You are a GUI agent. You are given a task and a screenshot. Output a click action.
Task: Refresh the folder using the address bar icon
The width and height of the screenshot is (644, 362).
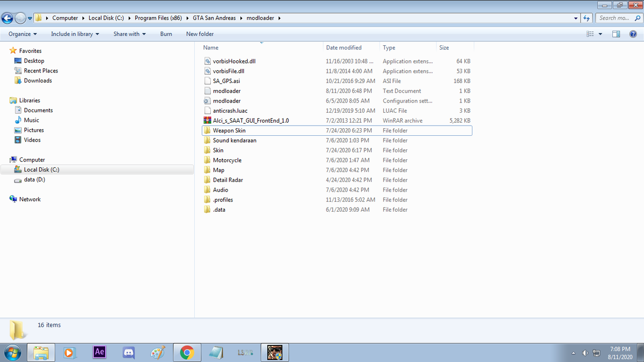coord(586,18)
